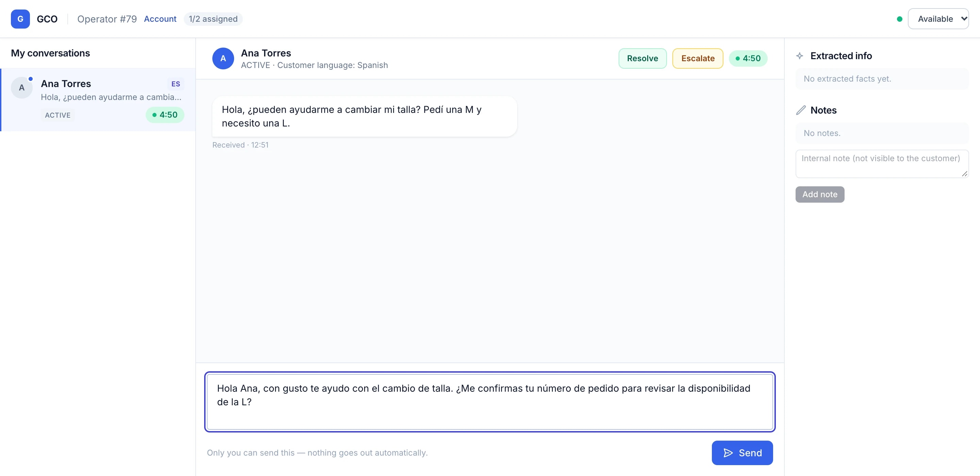Viewport: 980px width, 476px height.
Task: Click Escalate button
Action: (697, 58)
